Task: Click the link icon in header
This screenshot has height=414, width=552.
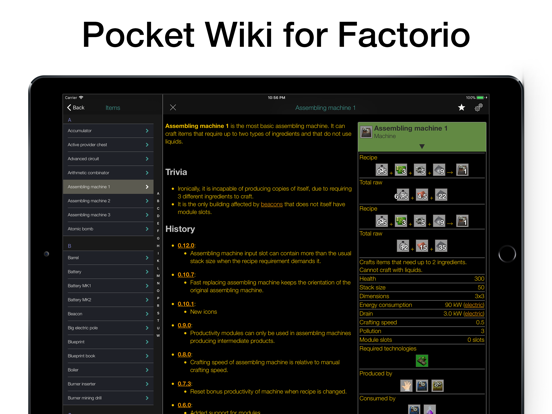Action: (478, 108)
